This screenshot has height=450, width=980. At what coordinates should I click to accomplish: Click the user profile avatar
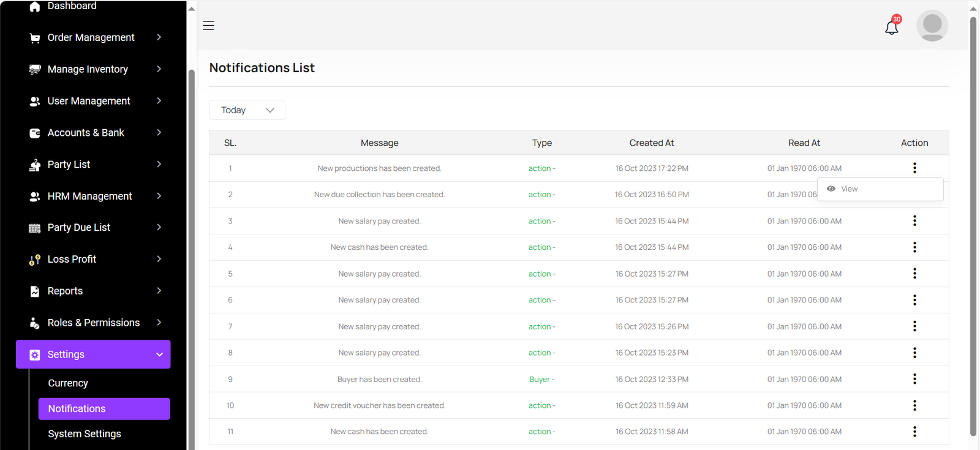(x=932, y=26)
